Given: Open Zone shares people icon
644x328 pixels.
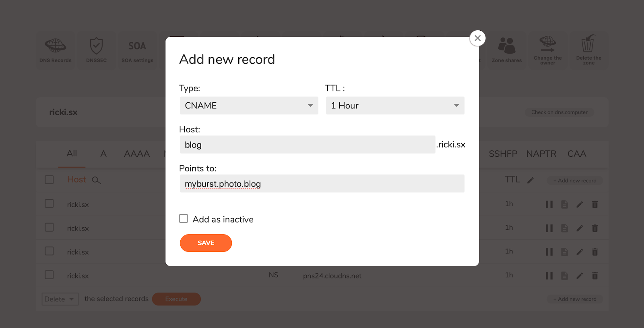Looking at the screenshot, I should coord(507,46).
